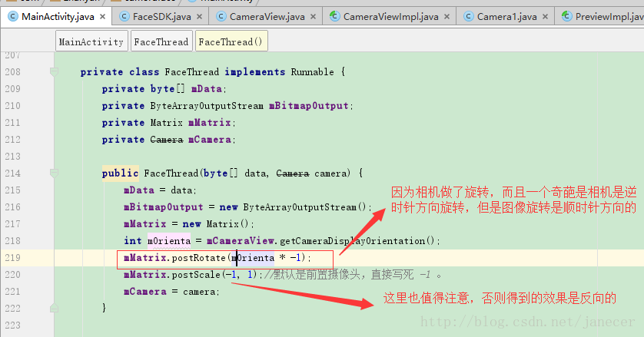Click the deprecated Camera type in line 212

167,140
